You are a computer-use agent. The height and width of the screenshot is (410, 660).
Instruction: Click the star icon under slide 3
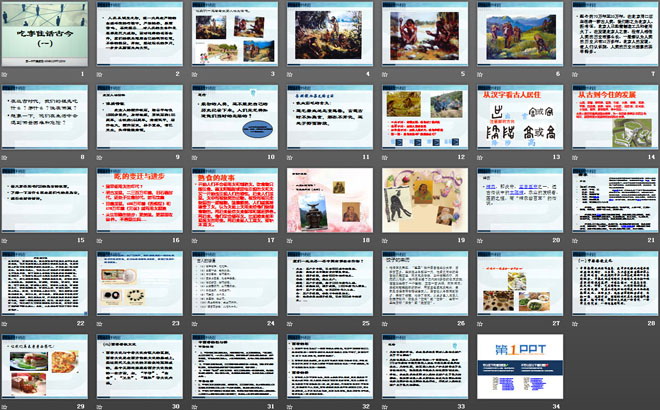tap(194, 74)
